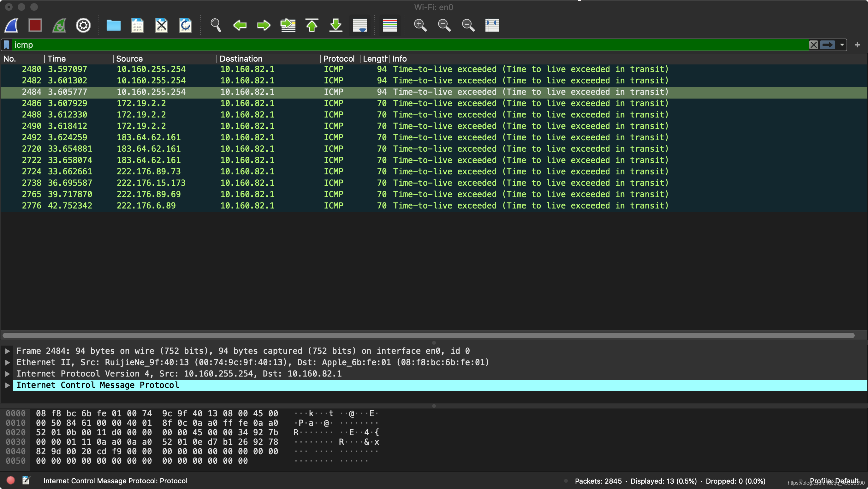Sort by the Info column header
The image size is (868, 489).
click(x=629, y=59)
